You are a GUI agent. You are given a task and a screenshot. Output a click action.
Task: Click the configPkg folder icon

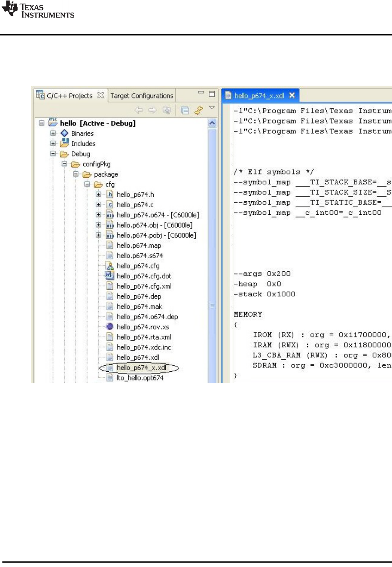tap(76, 164)
